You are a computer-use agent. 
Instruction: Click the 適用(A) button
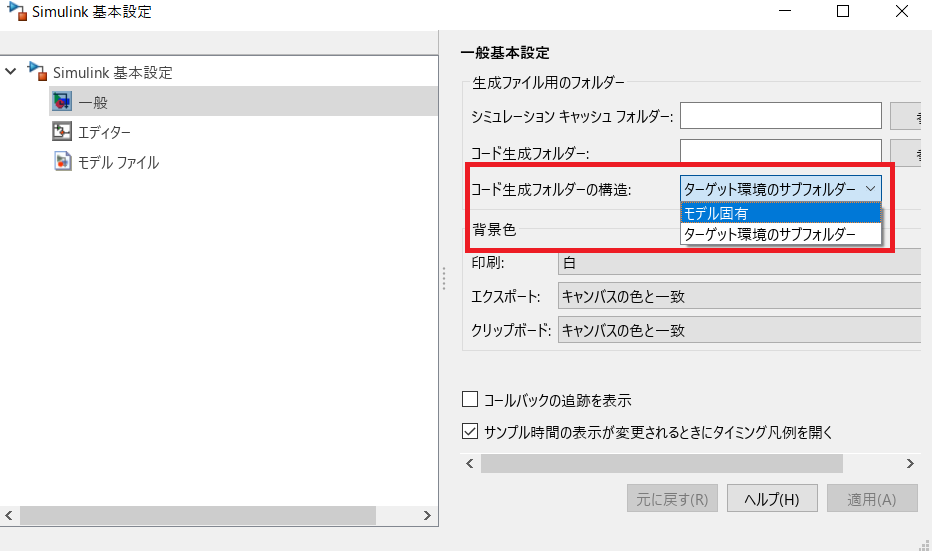pyautogui.click(x=871, y=498)
